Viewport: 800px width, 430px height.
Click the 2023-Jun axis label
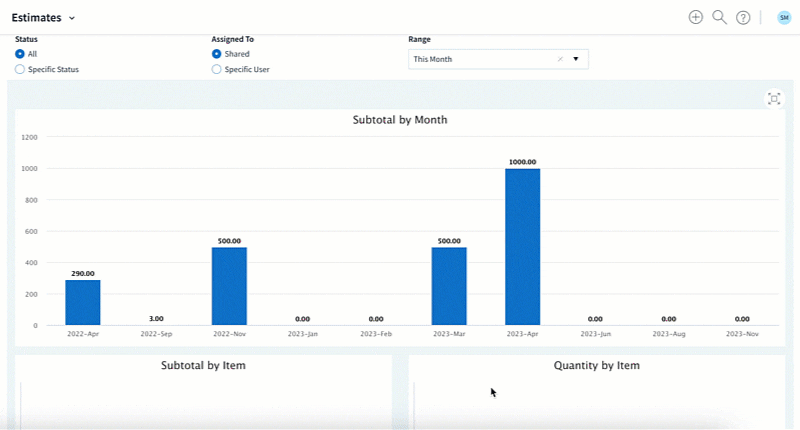(x=595, y=334)
